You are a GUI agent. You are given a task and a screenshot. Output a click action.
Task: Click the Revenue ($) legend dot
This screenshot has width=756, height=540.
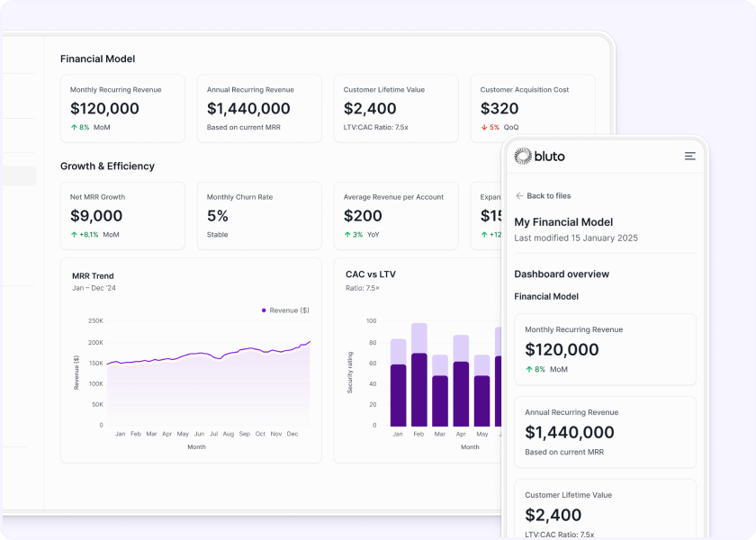264,310
